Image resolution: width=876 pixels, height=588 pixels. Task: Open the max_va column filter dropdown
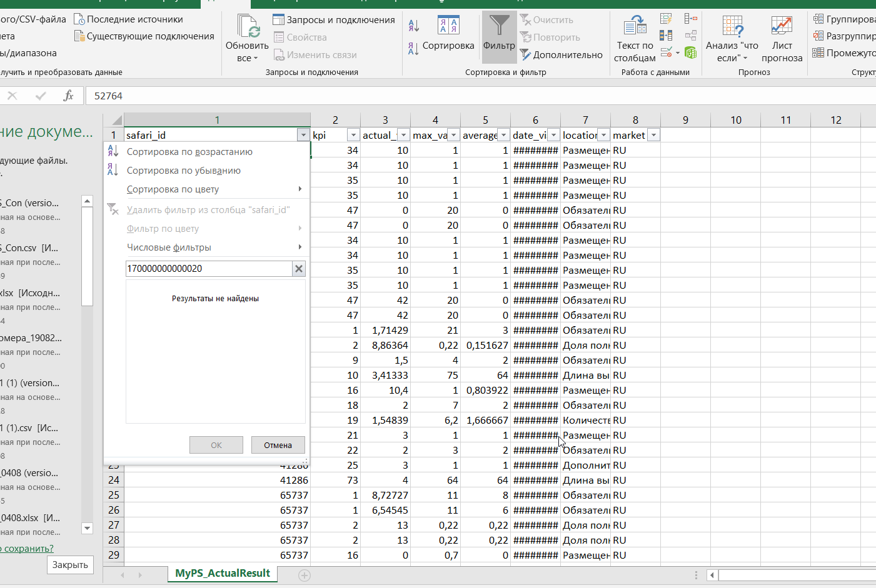[x=453, y=135]
